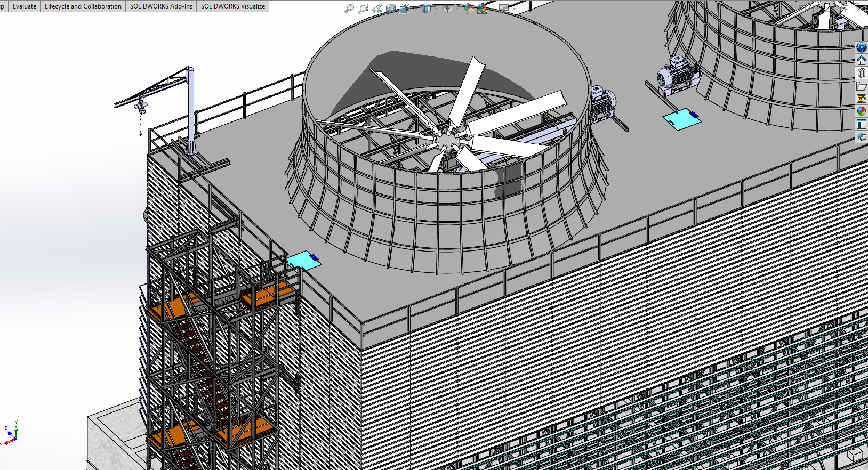868x470 pixels.
Task: Expand the Hide/Show Items dropdown arrow
Action: [456, 9]
